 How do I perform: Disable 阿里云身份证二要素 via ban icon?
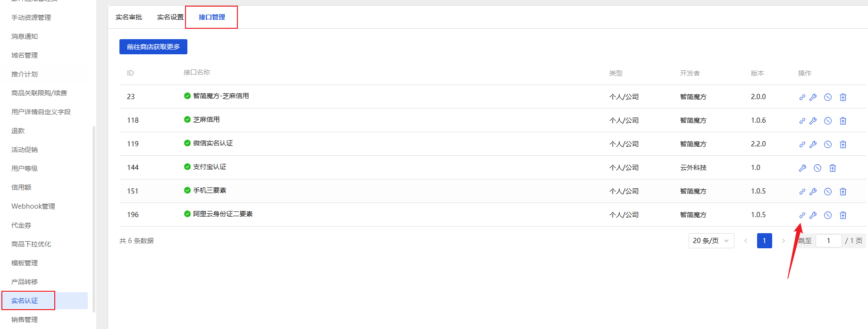click(x=828, y=215)
